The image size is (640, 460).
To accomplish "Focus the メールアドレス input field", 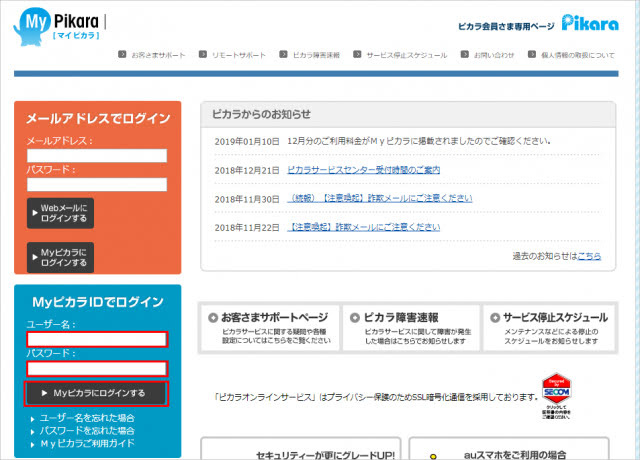I will (97, 156).
